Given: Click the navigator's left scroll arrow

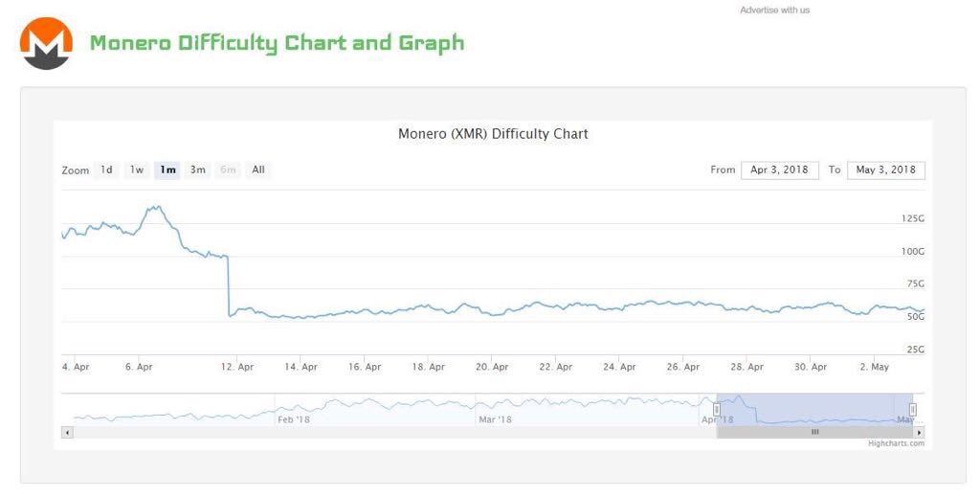Looking at the screenshot, I should pyautogui.click(x=66, y=432).
